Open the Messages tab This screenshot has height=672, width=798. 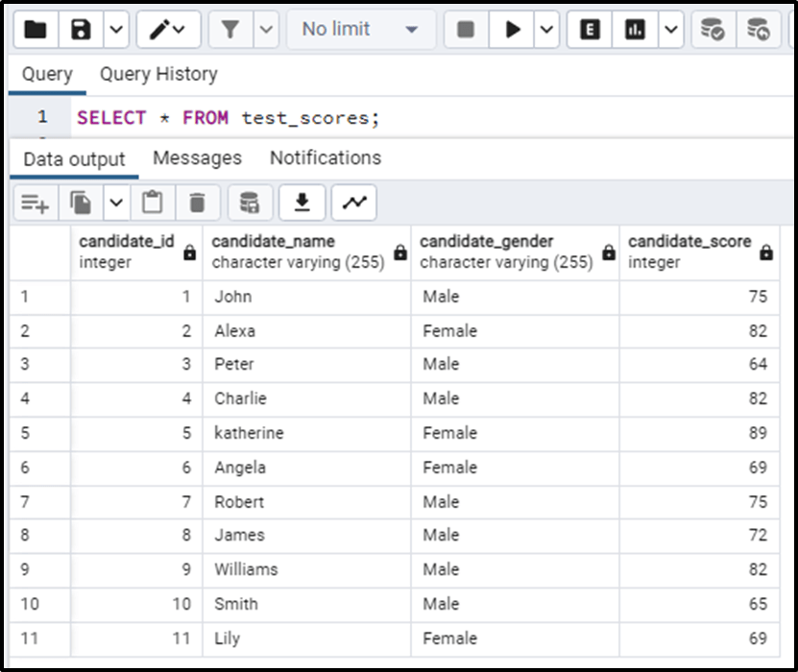click(197, 157)
